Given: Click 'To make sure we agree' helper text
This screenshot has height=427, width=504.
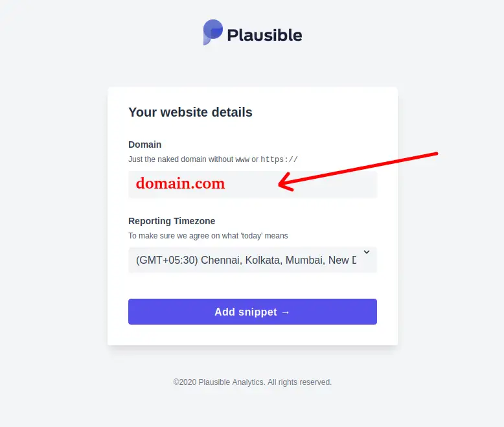Looking at the screenshot, I should coord(208,236).
